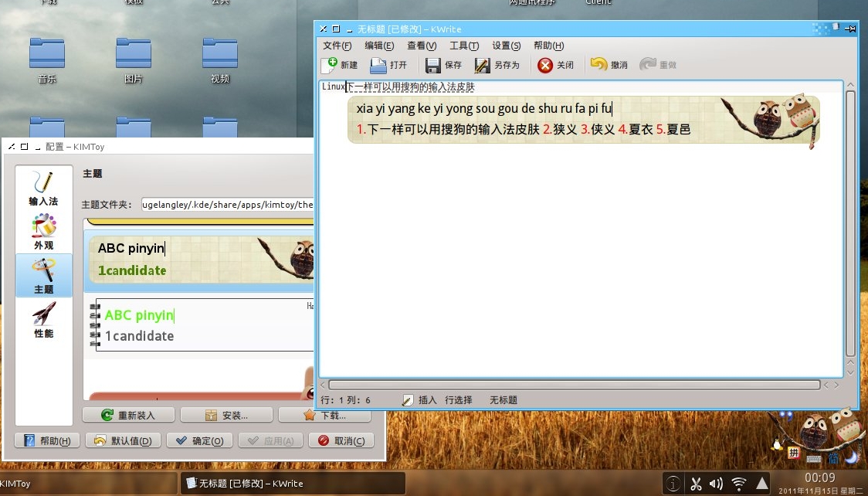Open the 视频 desktop folder
Viewport: 868px width, 496px height.
pyautogui.click(x=220, y=61)
